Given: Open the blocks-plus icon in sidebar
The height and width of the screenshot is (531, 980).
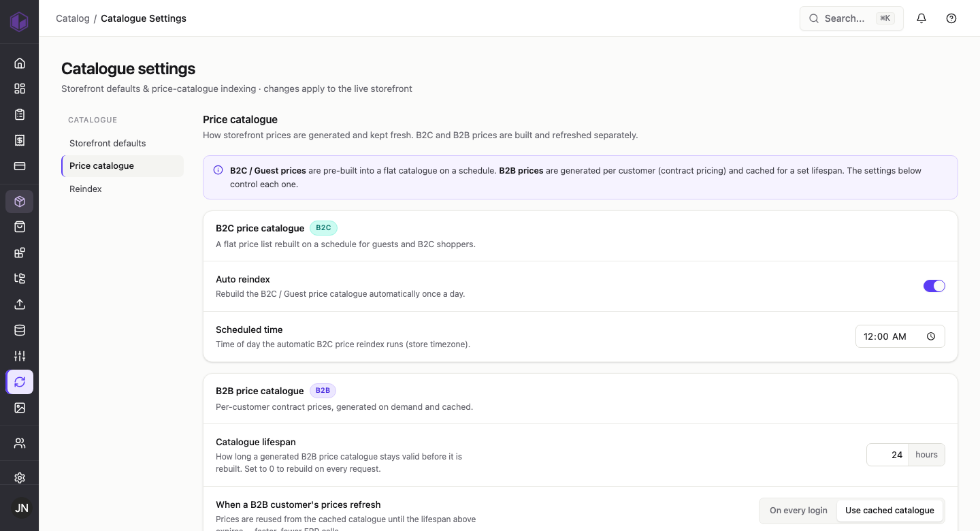Looking at the screenshot, I should point(20,253).
